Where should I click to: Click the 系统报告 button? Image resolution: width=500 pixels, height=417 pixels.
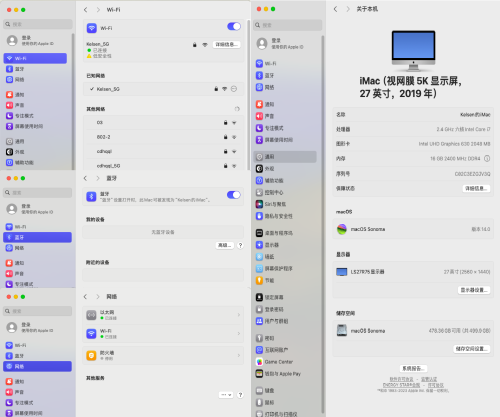point(413,368)
